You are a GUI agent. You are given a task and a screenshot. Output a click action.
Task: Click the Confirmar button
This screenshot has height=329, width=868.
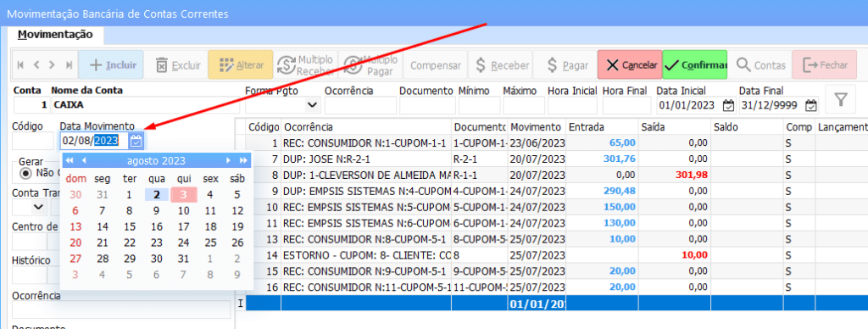pos(695,64)
